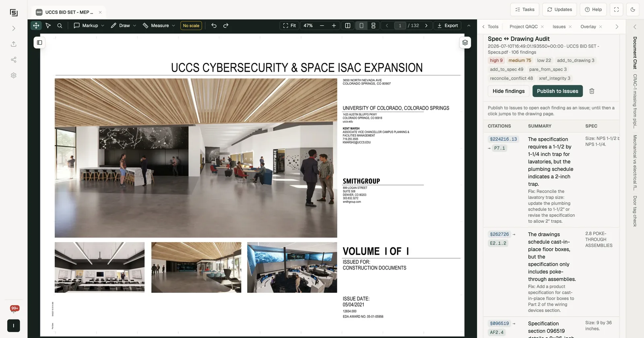Open the search tool in toolbar
The width and height of the screenshot is (644, 338).
click(x=60, y=25)
